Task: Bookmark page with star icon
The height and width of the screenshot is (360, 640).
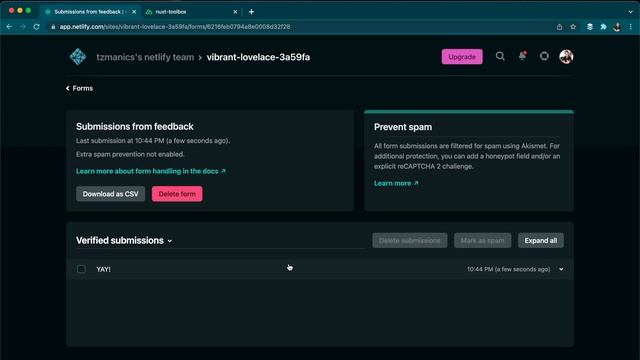Action: tap(573, 27)
